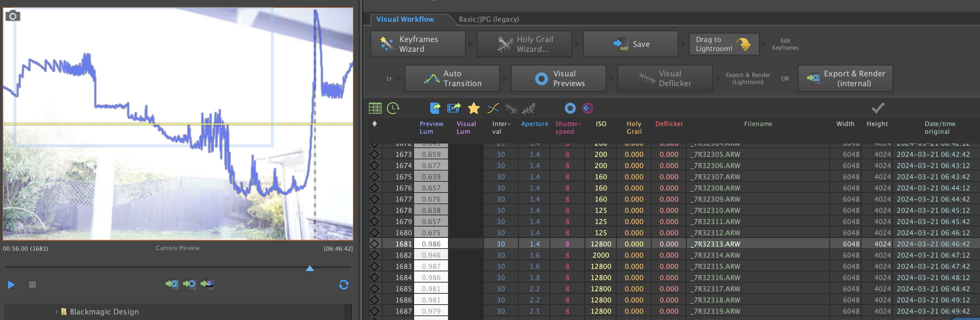The width and height of the screenshot is (980, 320).
Task: Switch to the Basic/JPG (legacy) tab
Action: (489, 19)
